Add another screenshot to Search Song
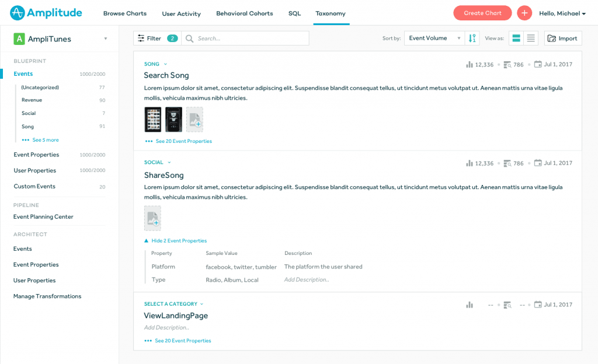 [194, 120]
